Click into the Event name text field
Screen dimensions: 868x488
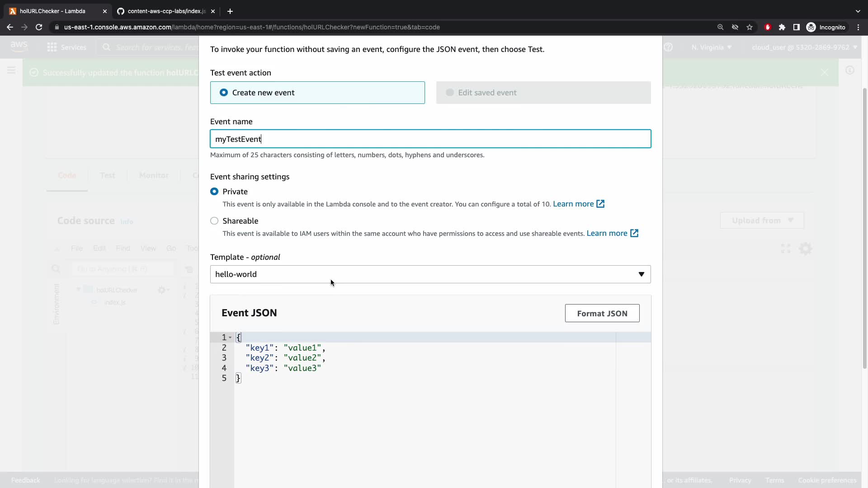430,139
